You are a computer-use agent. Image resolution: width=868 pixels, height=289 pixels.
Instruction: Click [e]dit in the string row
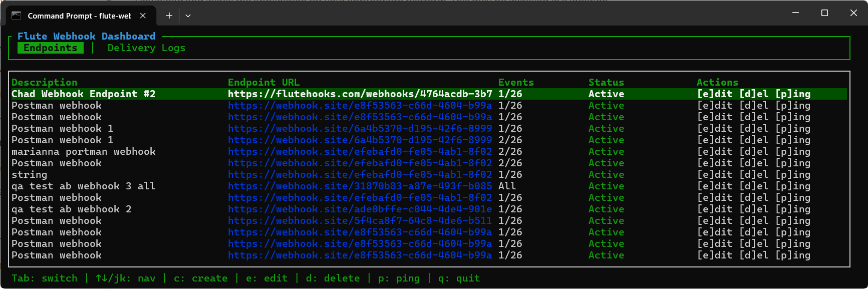pyautogui.click(x=715, y=175)
